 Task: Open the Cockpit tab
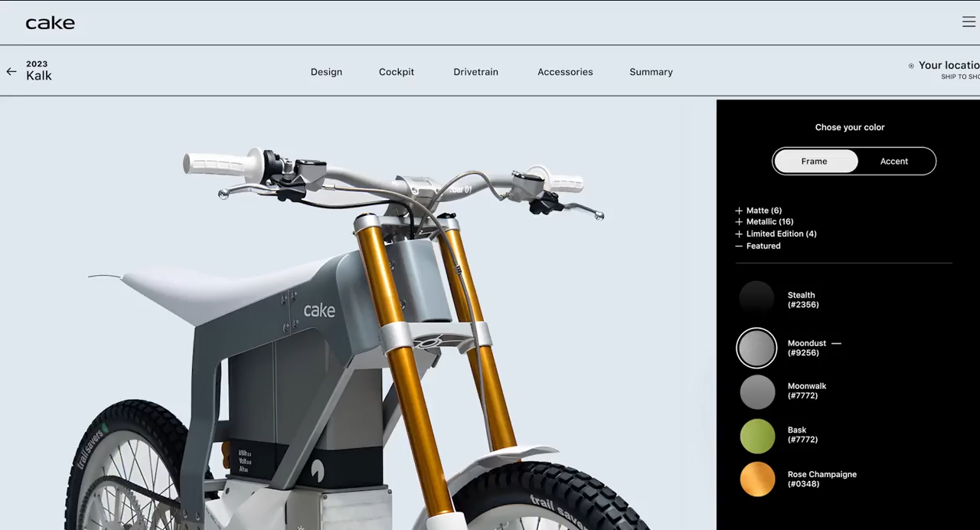pos(397,72)
